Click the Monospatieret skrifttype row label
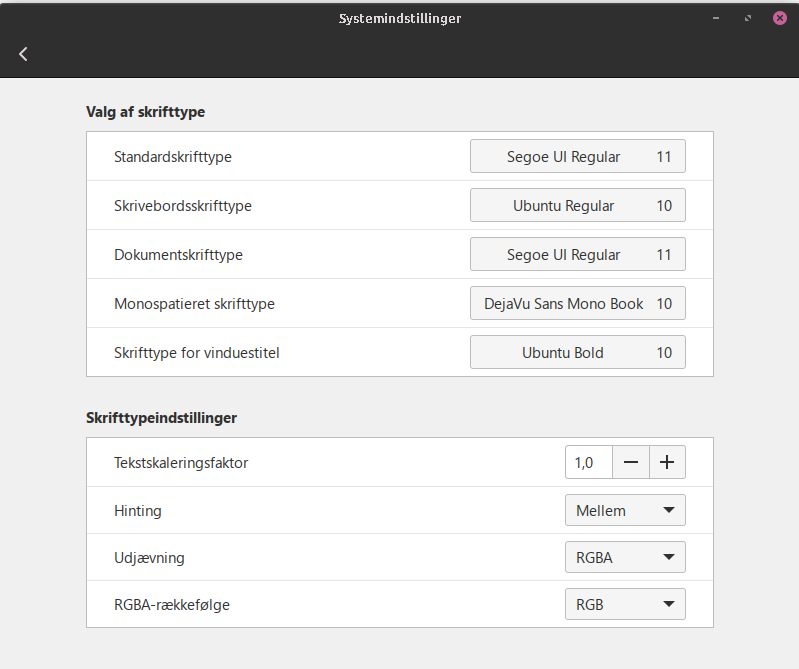Screen dimensions: 799x669 (194, 304)
